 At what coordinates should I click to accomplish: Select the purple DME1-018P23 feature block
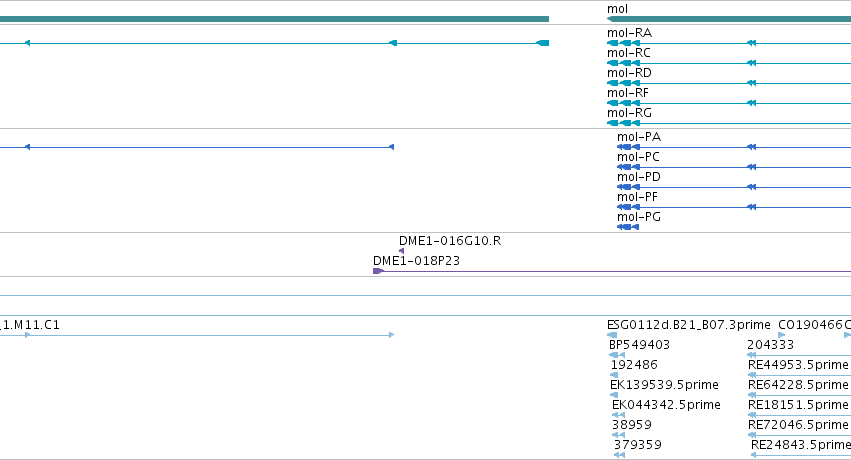(x=378, y=271)
